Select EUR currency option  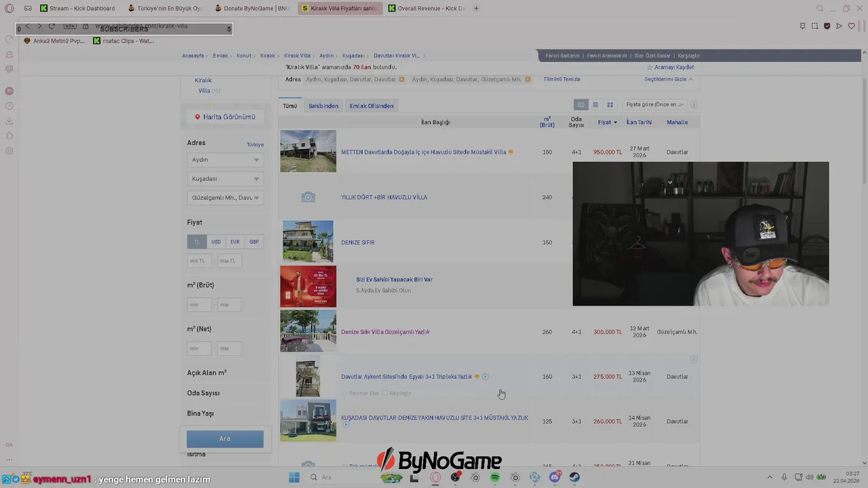[x=235, y=242]
